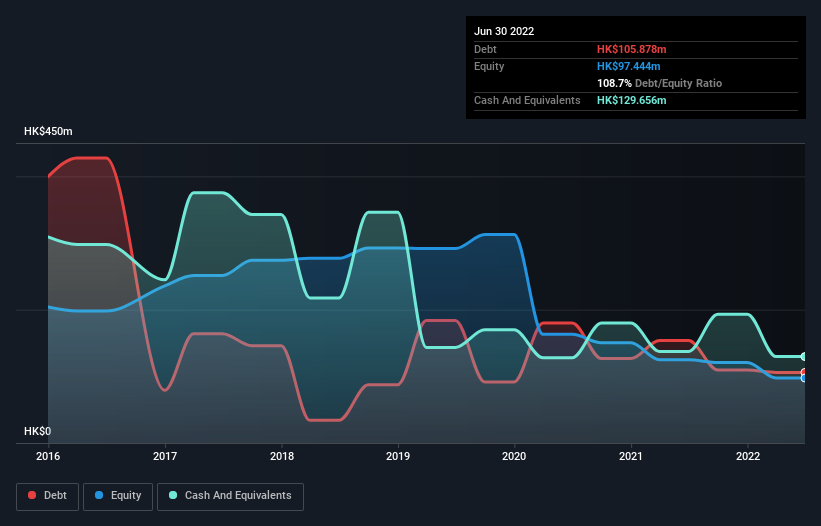The image size is (821, 526).
Task: Select the blue Equity endpoint marker
Action: pyautogui.click(x=804, y=378)
